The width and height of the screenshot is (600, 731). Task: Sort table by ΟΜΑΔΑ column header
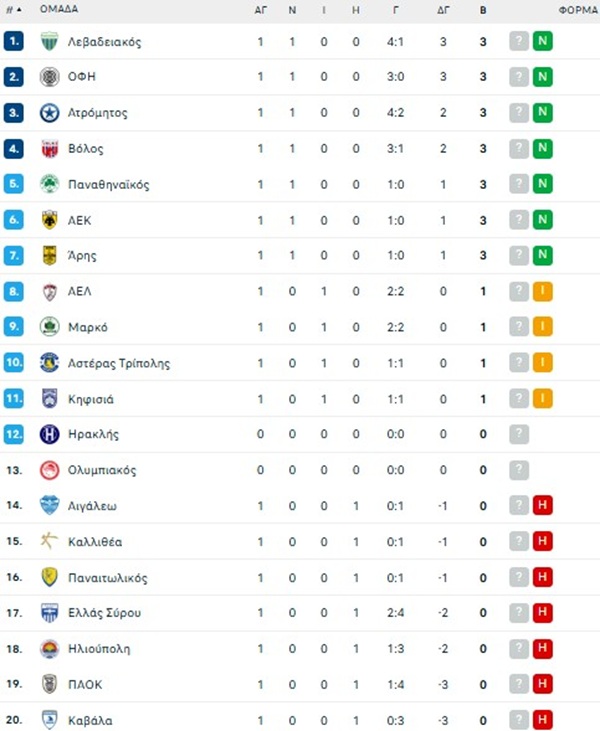(59, 9)
